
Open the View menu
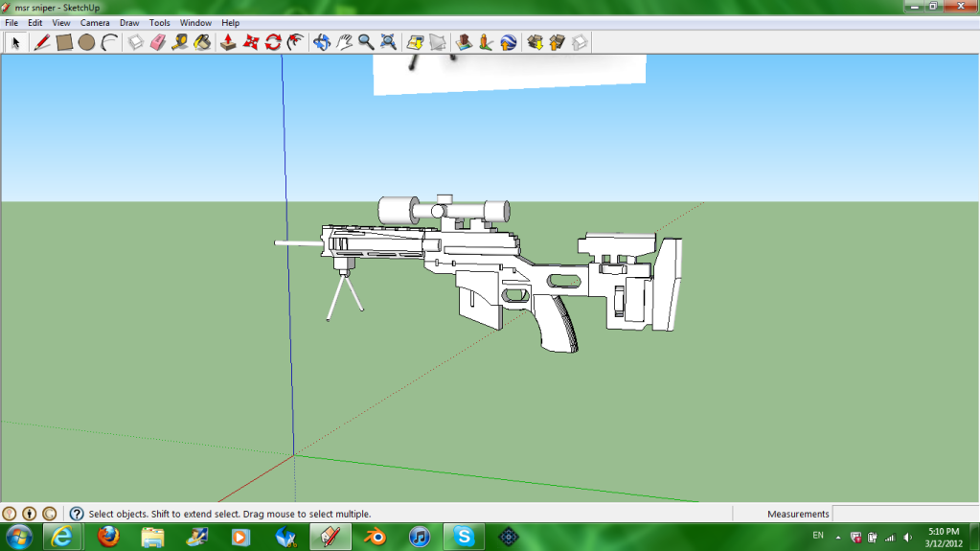click(x=60, y=22)
